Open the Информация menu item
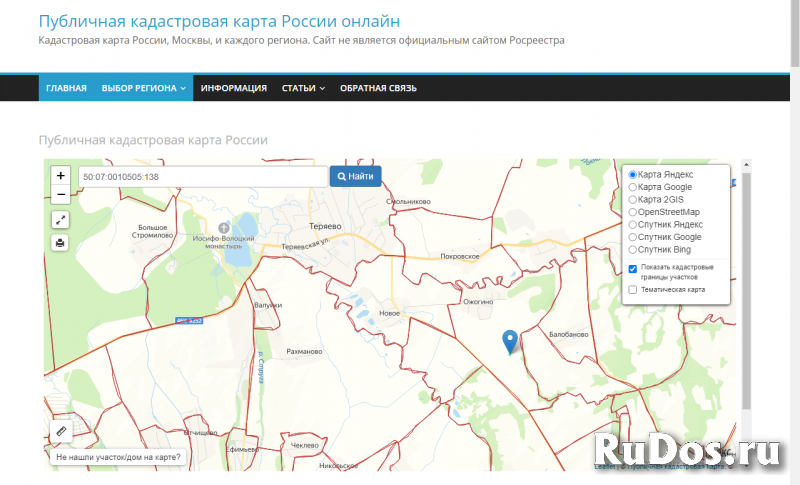Image resolution: width=800 pixels, height=485 pixels. click(234, 88)
